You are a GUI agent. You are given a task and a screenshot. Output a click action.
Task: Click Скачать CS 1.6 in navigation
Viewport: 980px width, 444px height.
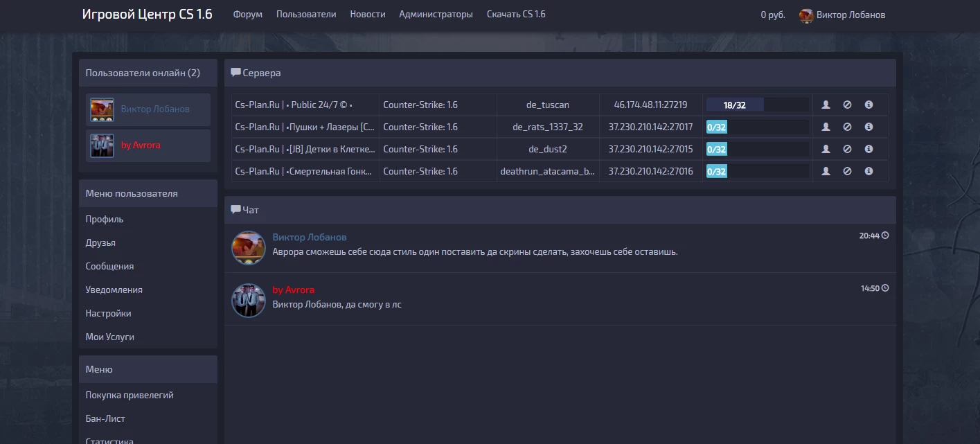(516, 15)
